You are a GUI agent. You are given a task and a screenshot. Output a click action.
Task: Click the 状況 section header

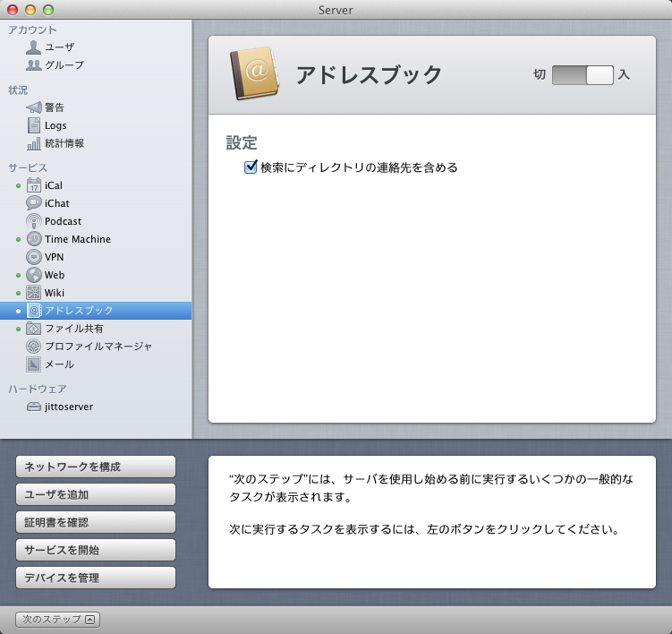click(x=18, y=90)
